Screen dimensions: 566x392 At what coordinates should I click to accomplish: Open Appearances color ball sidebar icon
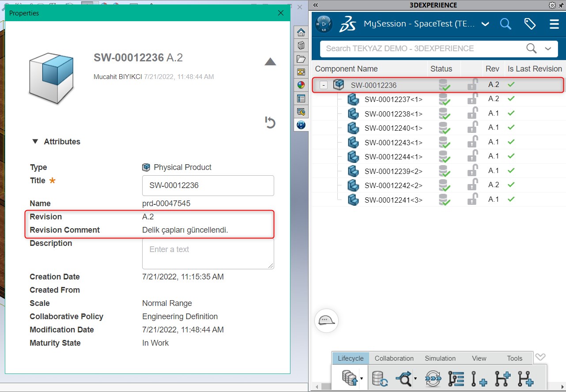tap(301, 85)
